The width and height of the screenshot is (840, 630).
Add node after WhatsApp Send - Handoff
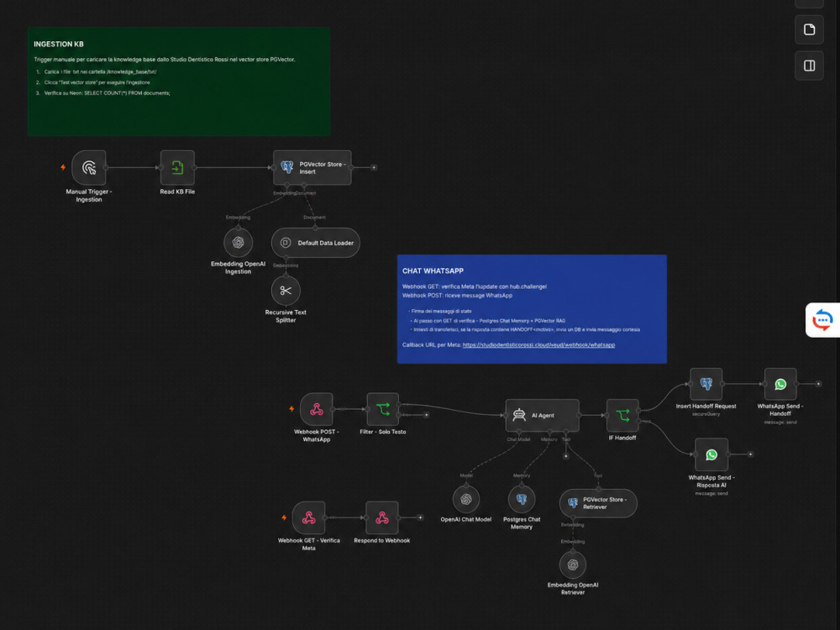(818, 384)
